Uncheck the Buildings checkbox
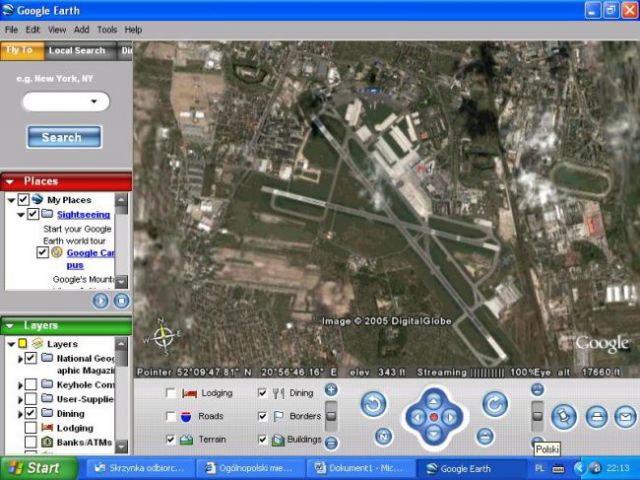Screen dimensions: 640x480 pos(262,440)
